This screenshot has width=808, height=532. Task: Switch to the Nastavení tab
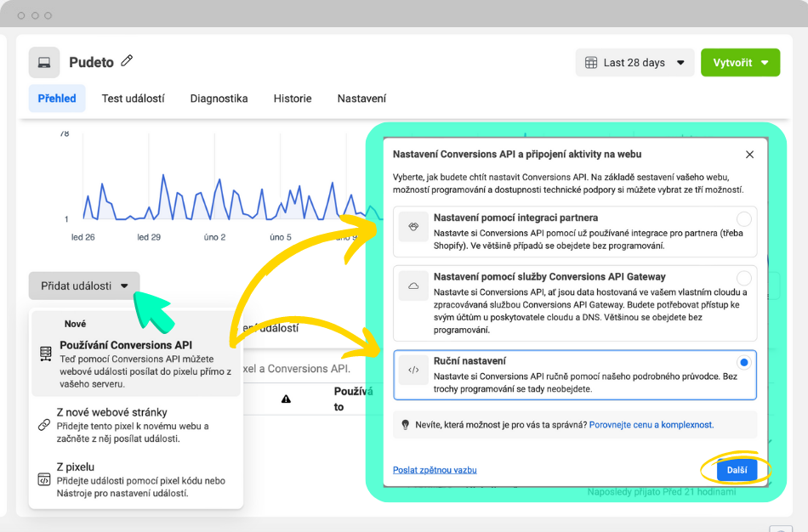pos(361,99)
